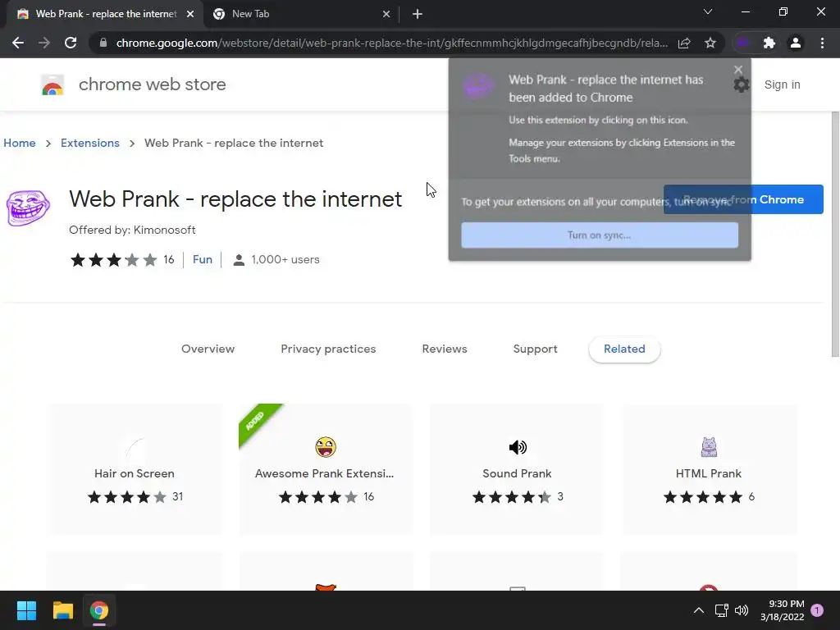The width and height of the screenshot is (840, 630).
Task: Close the New Tab tab
Action: pos(386,15)
